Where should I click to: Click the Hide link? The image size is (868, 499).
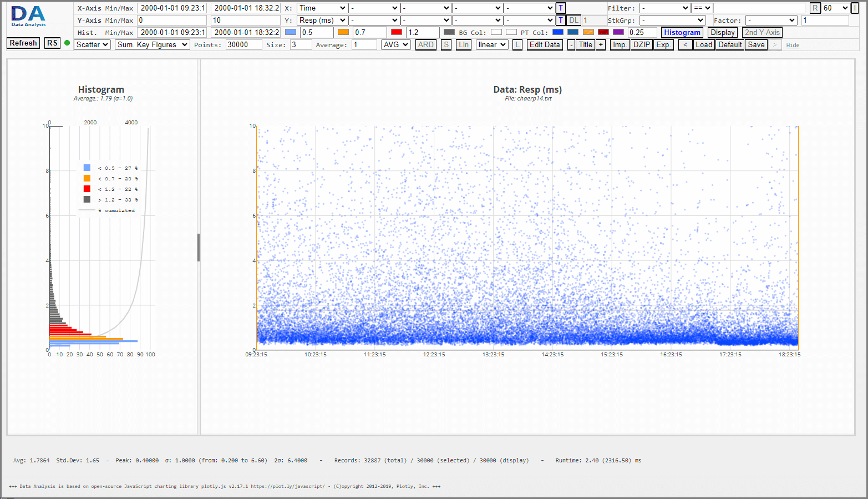pyautogui.click(x=793, y=45)
